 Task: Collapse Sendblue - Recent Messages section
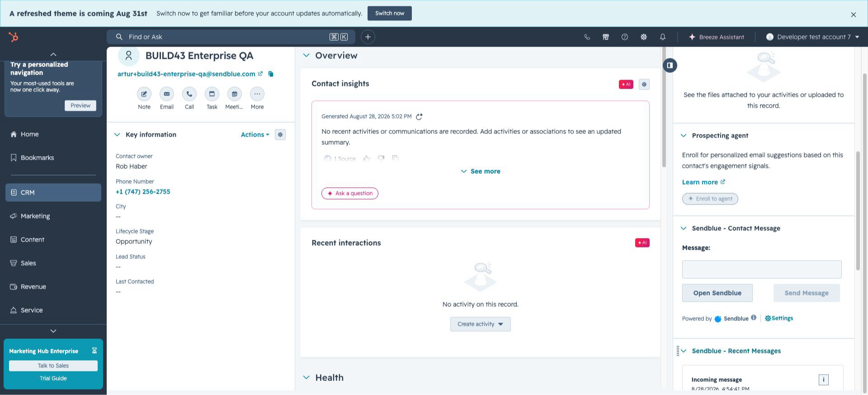point(684,351)
